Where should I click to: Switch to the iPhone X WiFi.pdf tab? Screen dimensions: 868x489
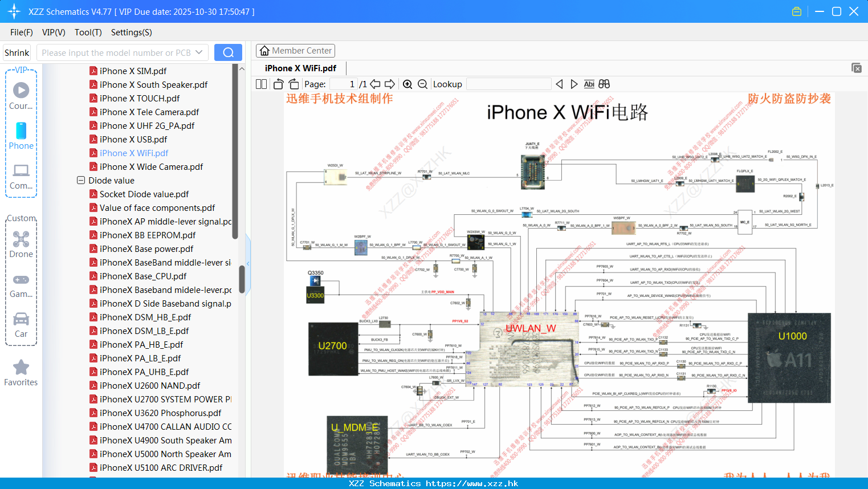(x=300, y=68)
